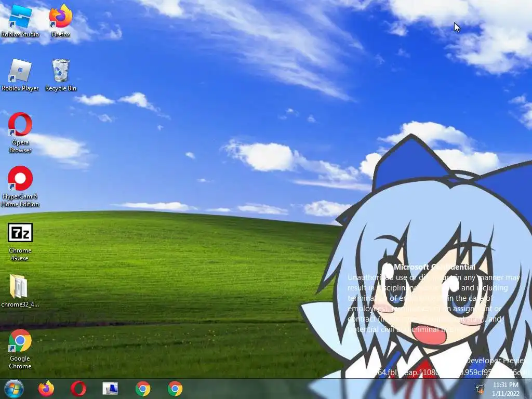532x399 pixels.
Task: Select the Roblox Studio desktop shortcut
Action: click(x=20, y=21)
